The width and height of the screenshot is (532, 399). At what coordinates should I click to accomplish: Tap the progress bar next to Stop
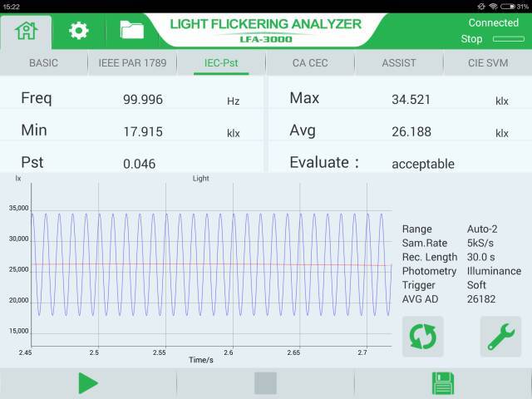(509, 39)
